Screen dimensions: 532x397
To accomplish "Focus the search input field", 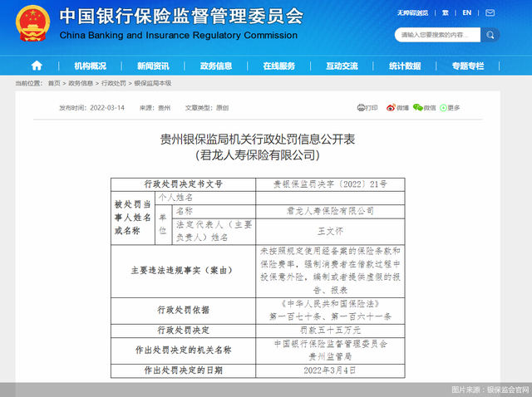I will point(437,35).
